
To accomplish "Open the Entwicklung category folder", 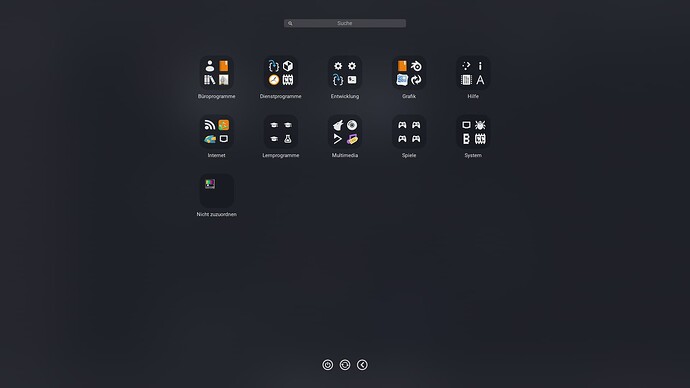I will tap(345, 73).
